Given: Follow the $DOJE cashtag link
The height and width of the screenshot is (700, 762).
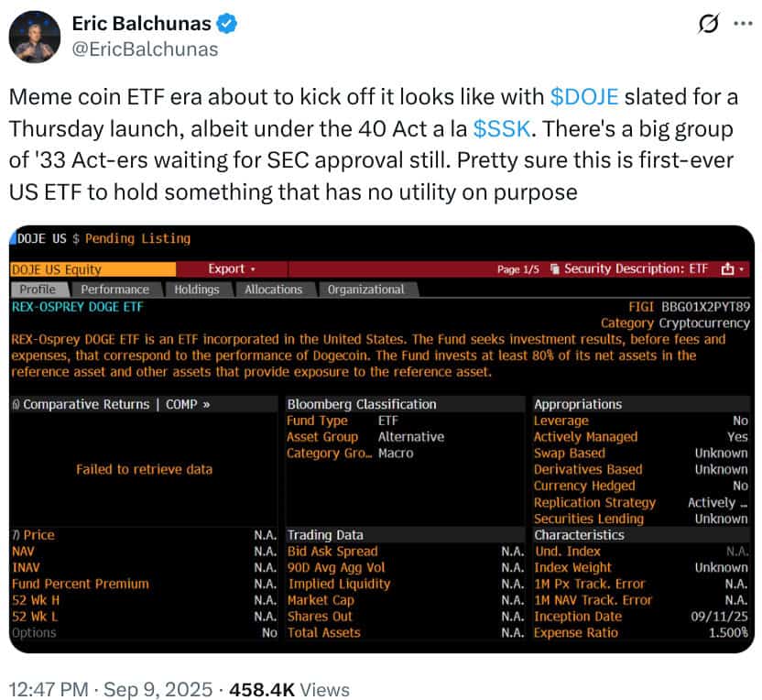Looking at the screenshot, I should click(584, 97).
